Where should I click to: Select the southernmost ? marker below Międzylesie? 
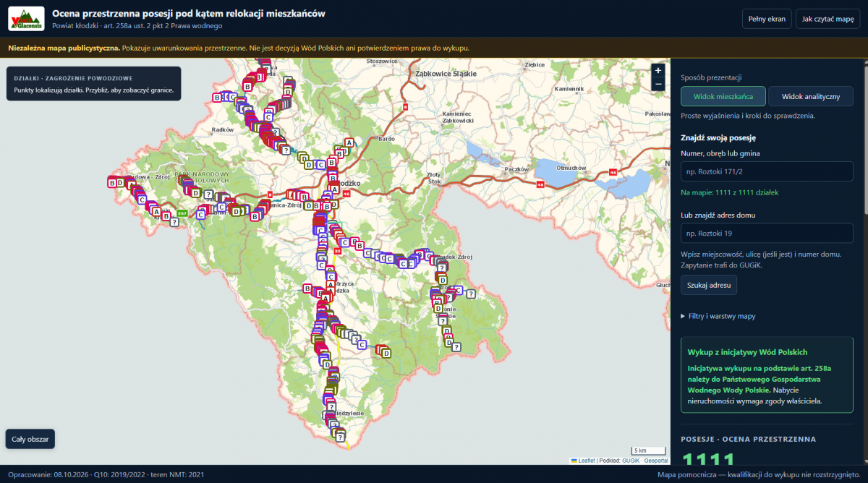(340, 436)
